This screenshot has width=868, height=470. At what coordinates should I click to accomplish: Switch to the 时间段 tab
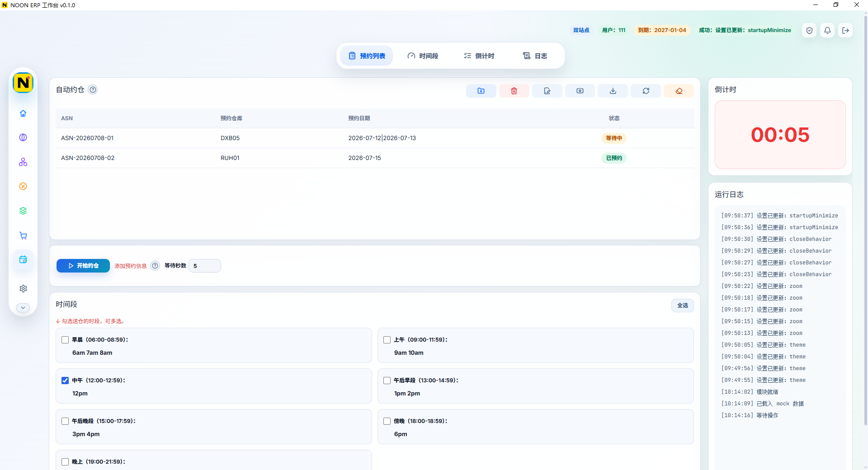coord(423,56)
